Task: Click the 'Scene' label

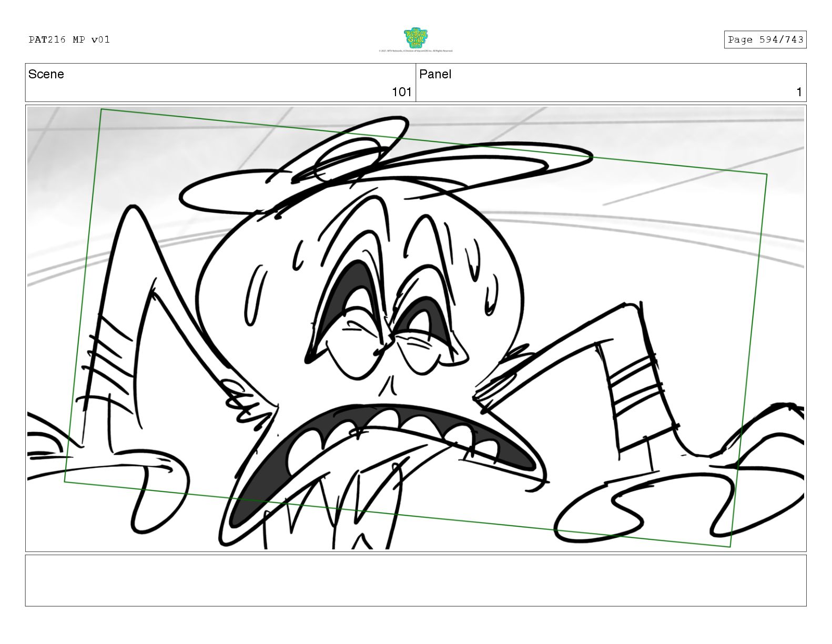Action: coord(46,74)
